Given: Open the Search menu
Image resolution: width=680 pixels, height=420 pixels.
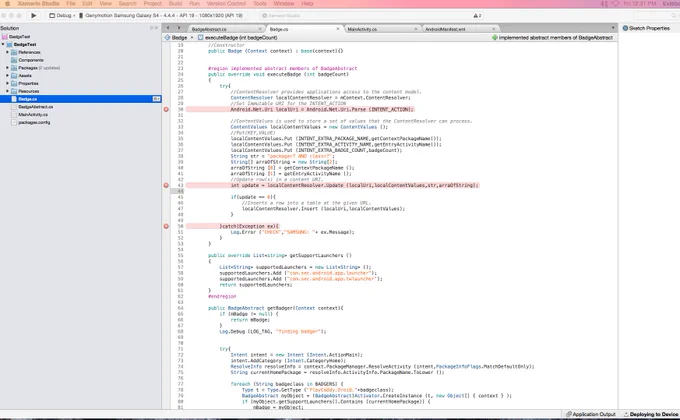Looking at the screenshot, I should pos(128,3).
